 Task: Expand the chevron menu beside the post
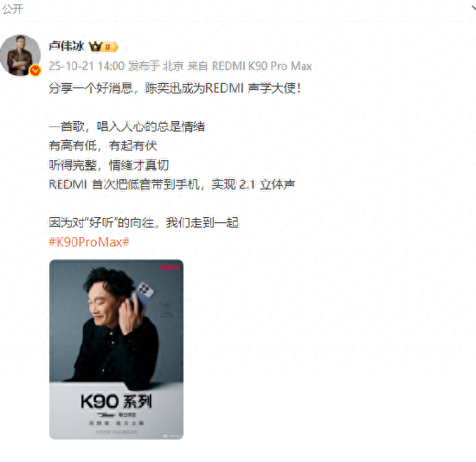tap(473, 8)
